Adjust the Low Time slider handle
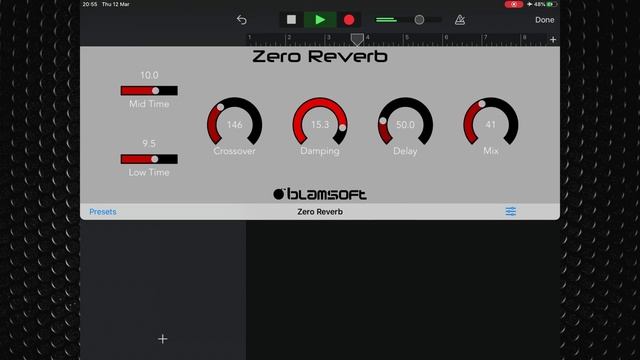Screen dimensions: 640x360 click(155, 159)
